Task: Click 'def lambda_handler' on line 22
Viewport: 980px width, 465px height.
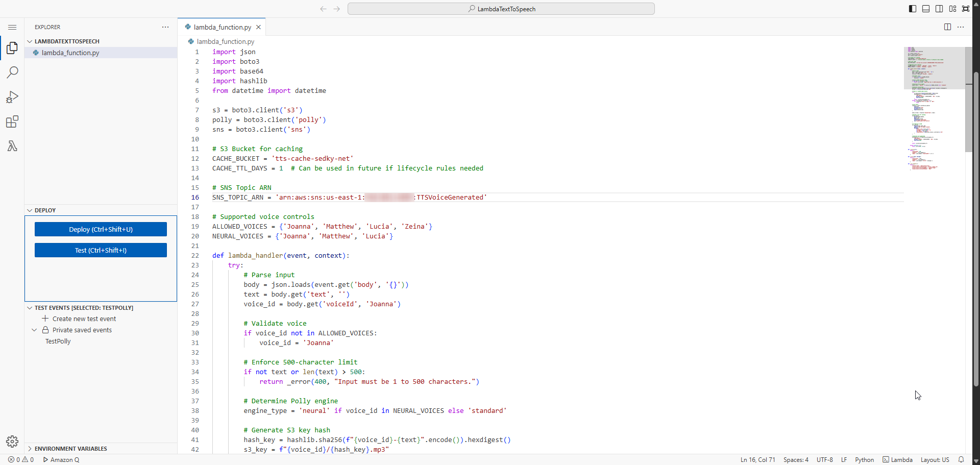Action: pos(248,255)
